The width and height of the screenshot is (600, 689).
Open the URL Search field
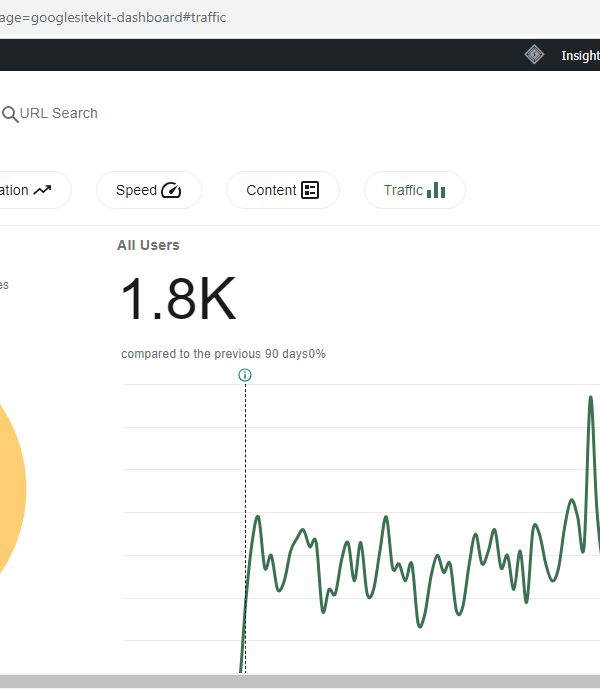[x=58, y=113]
